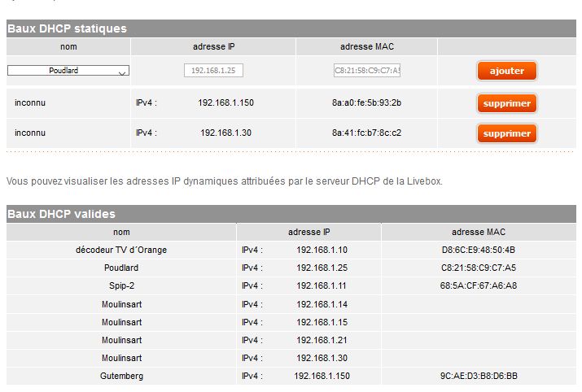Click the 'adresse IP' column header in static leases
The image size is (582, 392).
213,47
